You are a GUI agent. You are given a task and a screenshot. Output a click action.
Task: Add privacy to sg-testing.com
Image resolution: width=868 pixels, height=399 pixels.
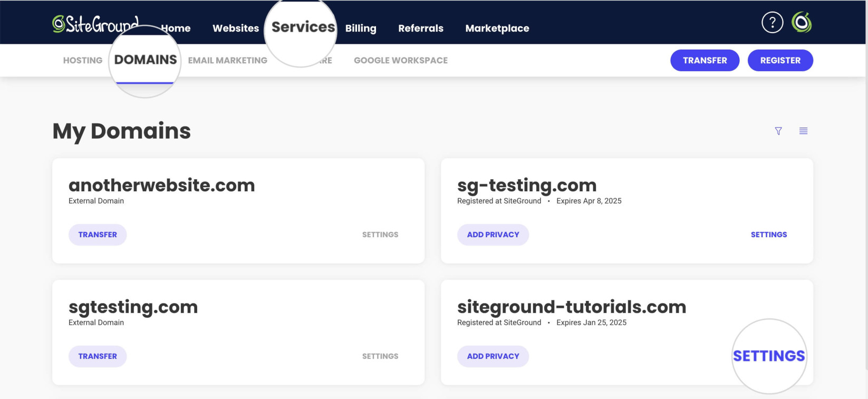pyautogui.click(x=493, y=235)
